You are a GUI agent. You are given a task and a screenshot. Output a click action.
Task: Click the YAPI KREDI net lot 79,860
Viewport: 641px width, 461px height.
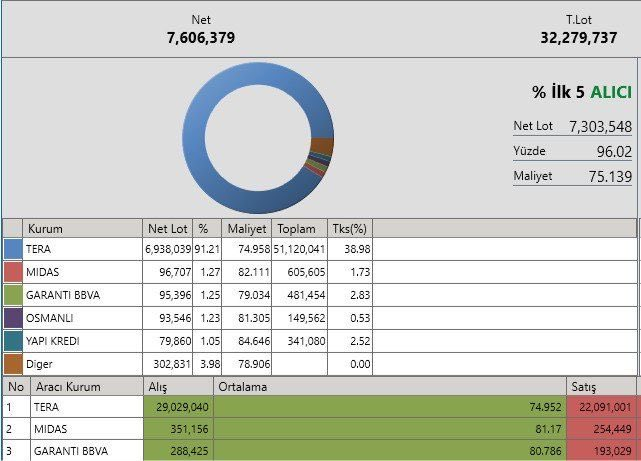coord(175,340)
